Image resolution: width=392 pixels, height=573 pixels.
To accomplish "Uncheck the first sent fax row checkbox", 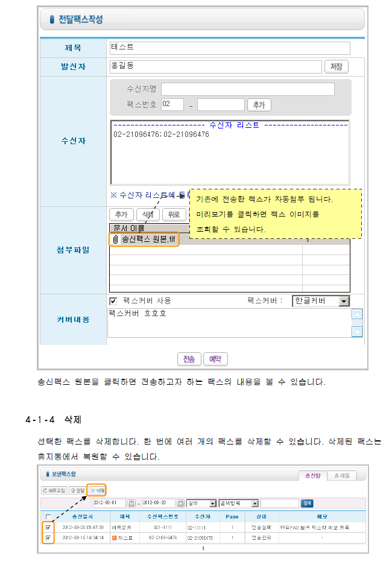I will pos(48,527).
